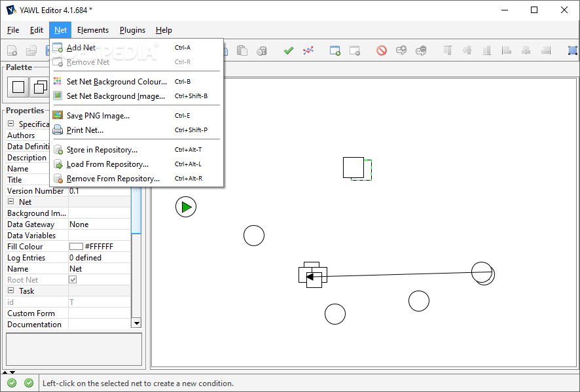This screenshot has height=392, width=580.
Task: Click the Custom Form property row
Action: coord(68,313)
